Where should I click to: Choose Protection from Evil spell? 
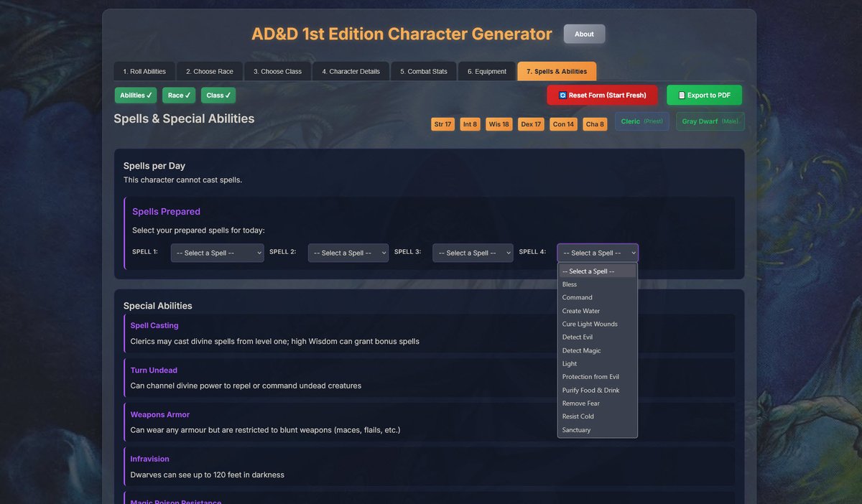(x=598, y=376)
